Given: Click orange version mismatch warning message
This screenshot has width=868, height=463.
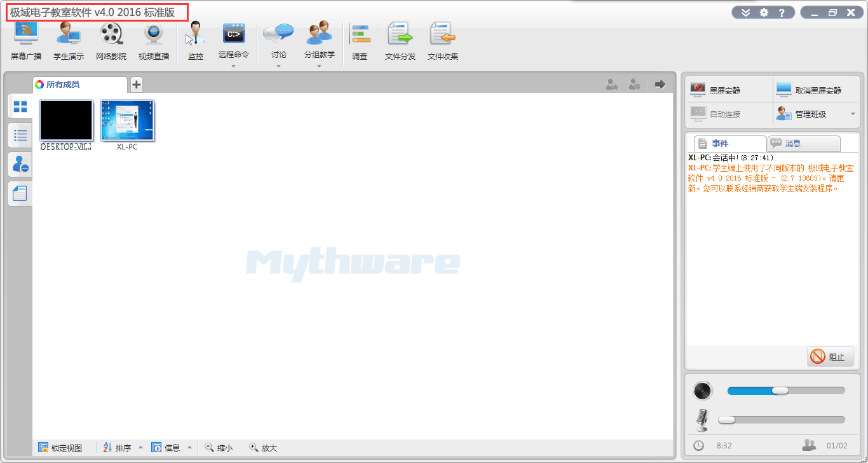Looking at the screenshot, I should click(x=771, y=178).
